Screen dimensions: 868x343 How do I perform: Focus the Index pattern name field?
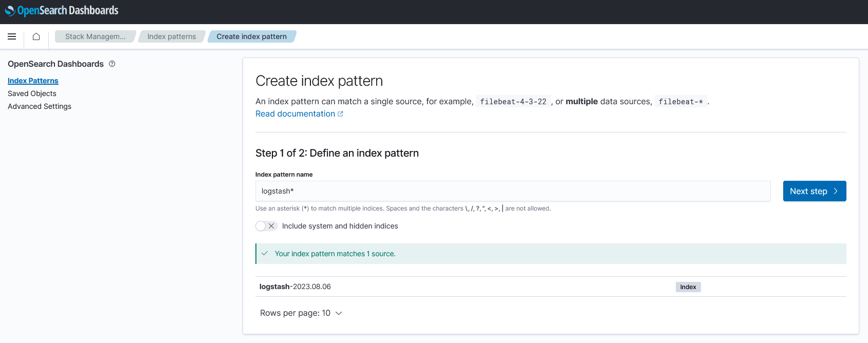click(x=512, y=191)
